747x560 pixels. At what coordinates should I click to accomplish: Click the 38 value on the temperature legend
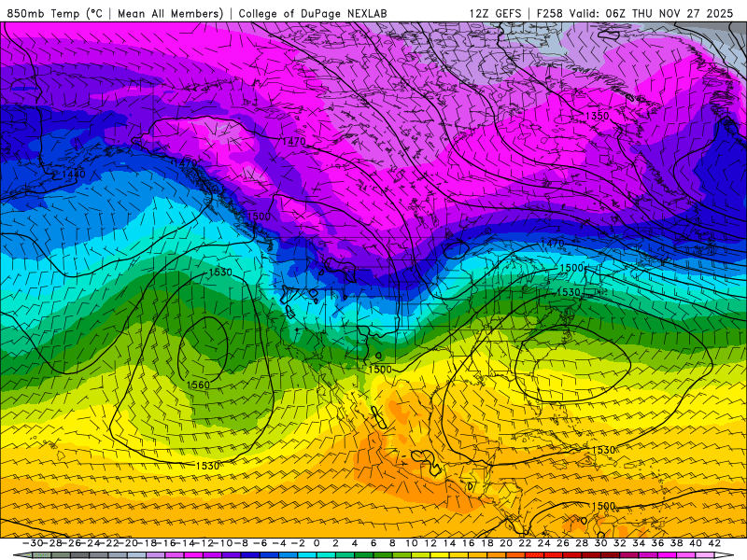(x=676, y=543)
